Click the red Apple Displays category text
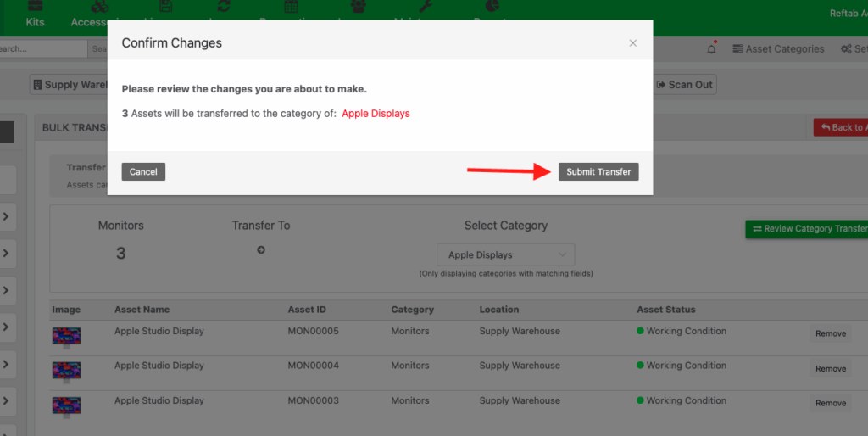Viewport: 868px width, 436px height. point(376,114)
